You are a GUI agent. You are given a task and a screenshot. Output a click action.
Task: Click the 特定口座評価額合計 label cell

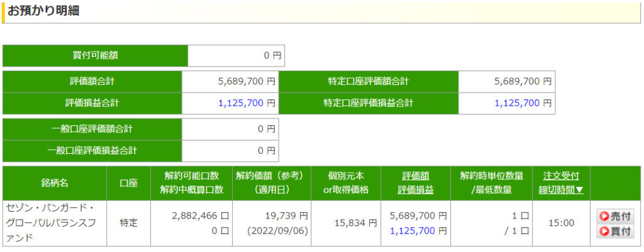368,81
